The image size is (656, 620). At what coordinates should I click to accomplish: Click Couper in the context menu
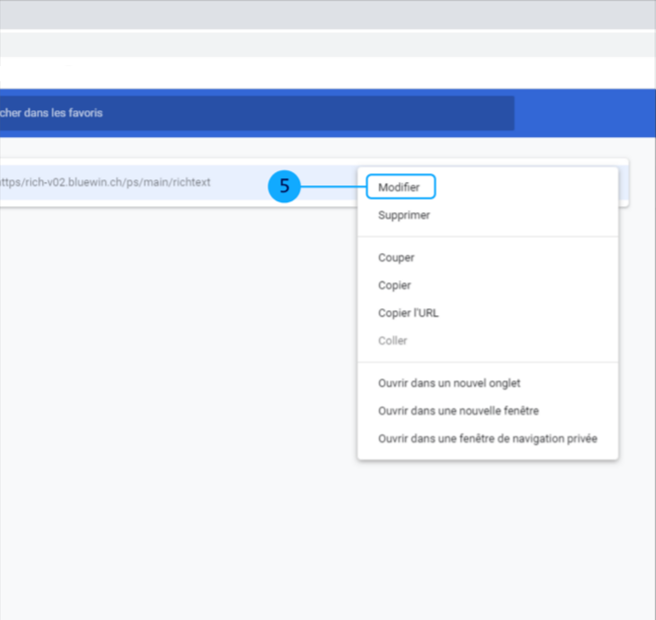(396, 258)
